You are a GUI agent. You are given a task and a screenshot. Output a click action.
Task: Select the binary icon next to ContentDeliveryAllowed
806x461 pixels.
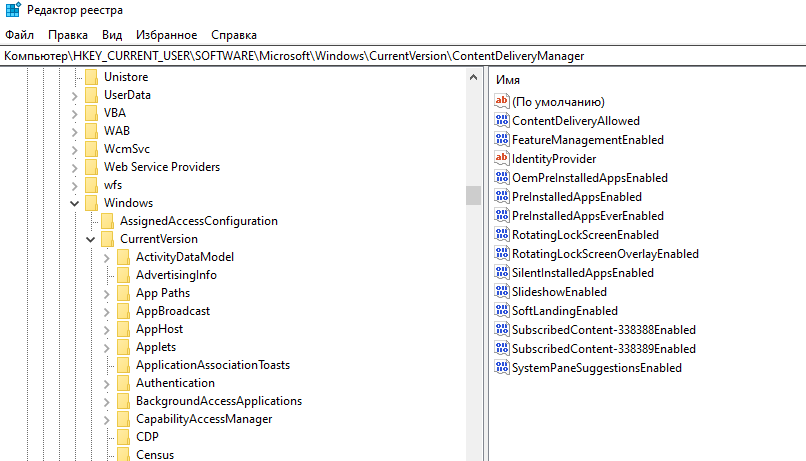pyautogui.click(x=502, y=121)
